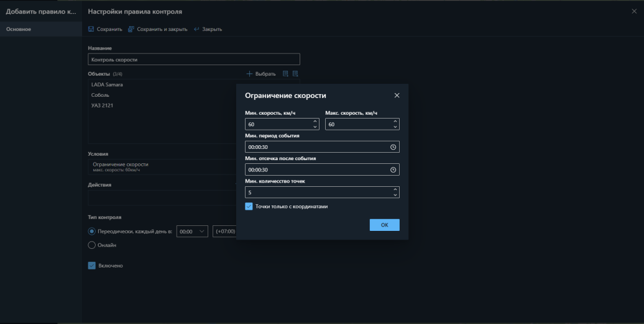644x324 pixels.
Task: Toggle the Точки только с координатами checkbox
Action: click(249, 206)
